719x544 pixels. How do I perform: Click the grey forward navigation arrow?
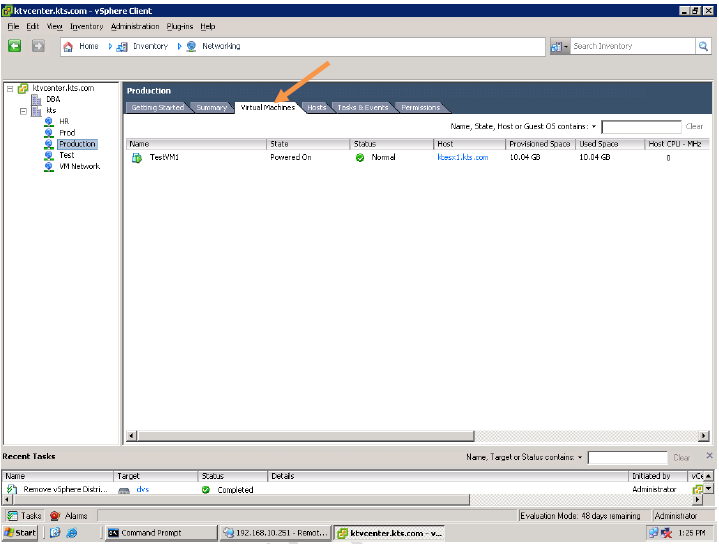(x=38, y=46)
